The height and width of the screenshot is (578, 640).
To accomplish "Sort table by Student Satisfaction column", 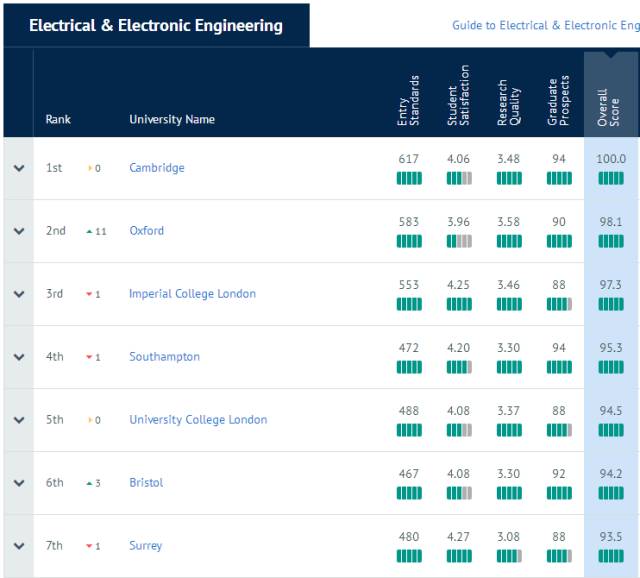I will coord(458,95).
